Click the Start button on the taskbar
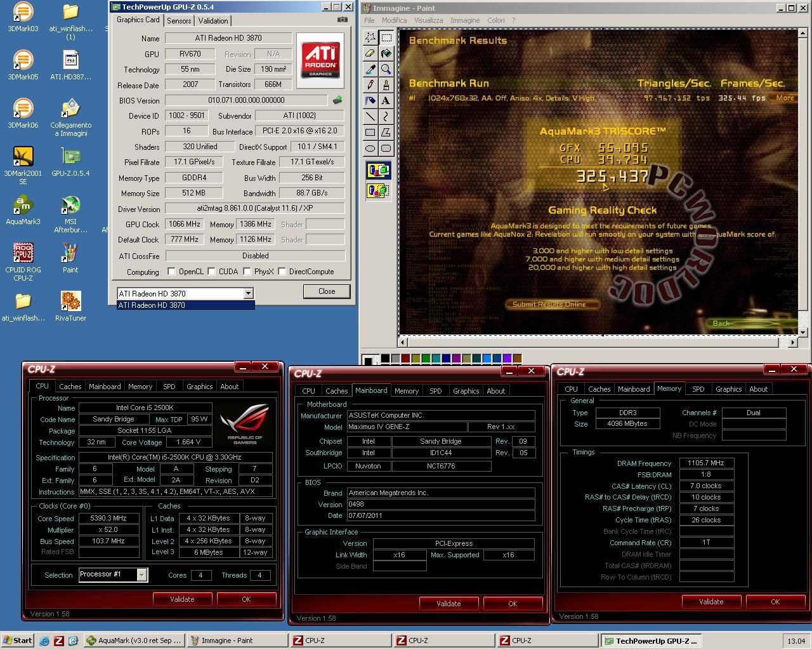The width and height of the screenshot is (812, 650). click(18, 640)
